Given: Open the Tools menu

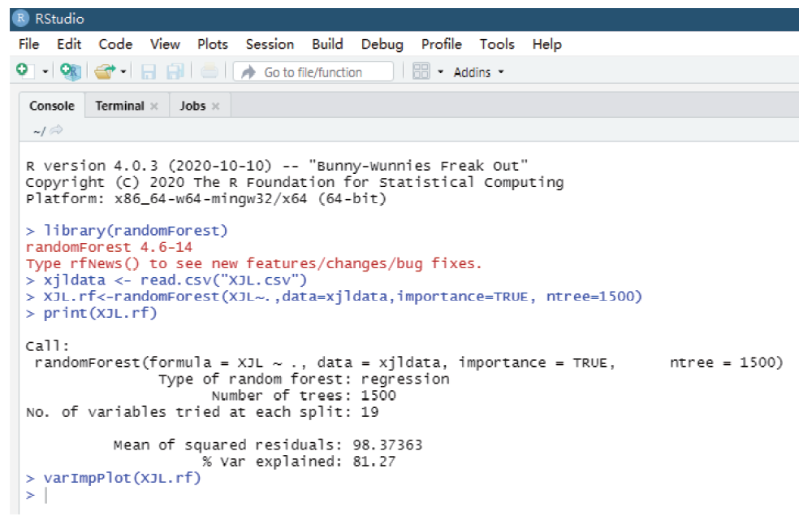Looking at the screenshot, I should click(497, 45).
